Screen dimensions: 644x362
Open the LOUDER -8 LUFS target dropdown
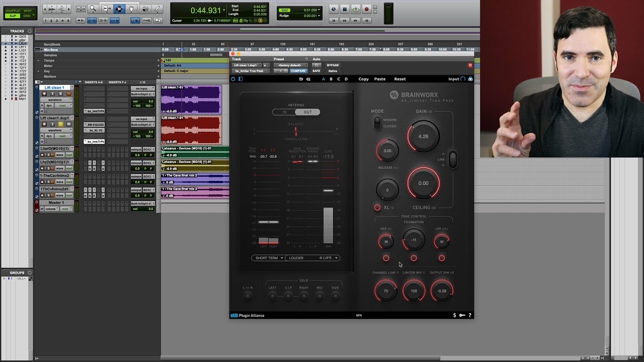pyautogui.click(x=313, y=258)
